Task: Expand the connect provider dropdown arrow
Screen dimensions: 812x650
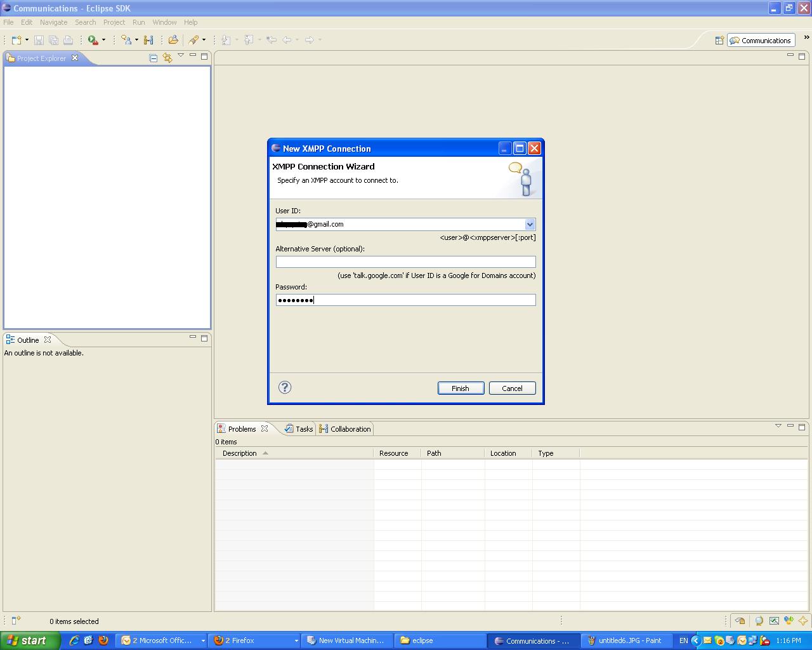Action: [136, 40]
